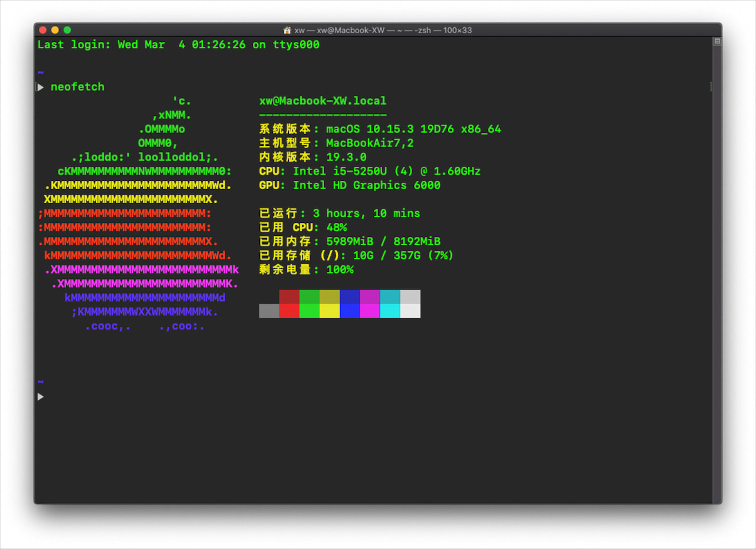This screenshot has width=756, height=549.
Task: Click the sidebar panel icon at top right
Action: [716, 41]
